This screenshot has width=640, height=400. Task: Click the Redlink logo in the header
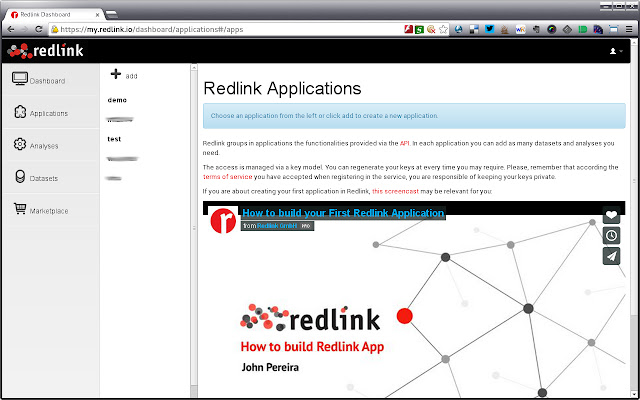(45, 51)
